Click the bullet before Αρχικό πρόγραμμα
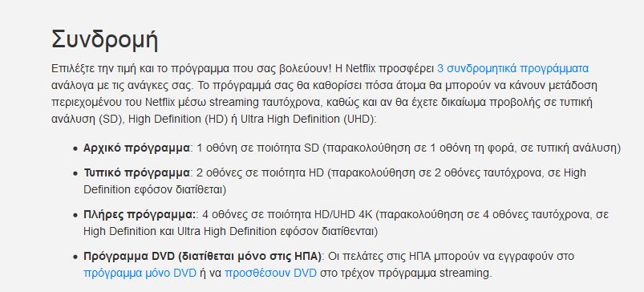 75,149
